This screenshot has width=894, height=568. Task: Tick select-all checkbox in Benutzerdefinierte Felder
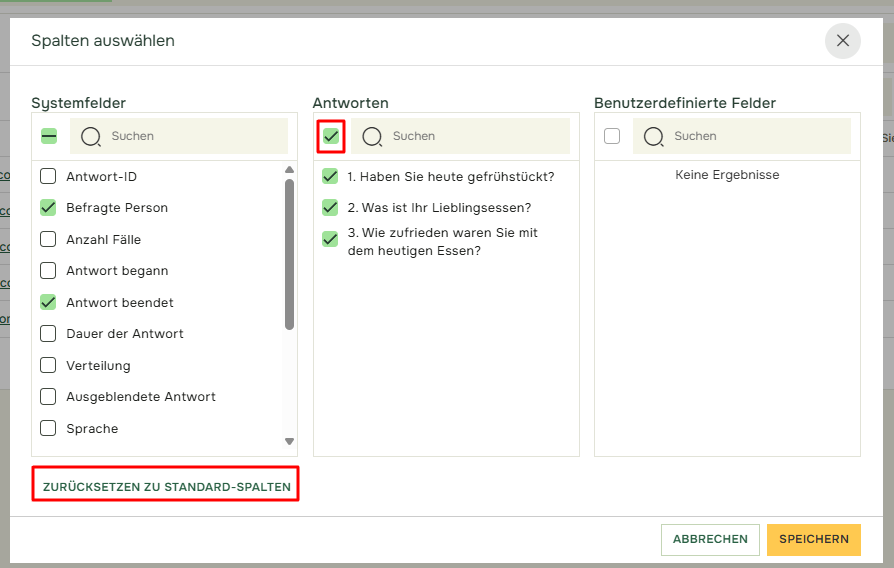(612, 136)
